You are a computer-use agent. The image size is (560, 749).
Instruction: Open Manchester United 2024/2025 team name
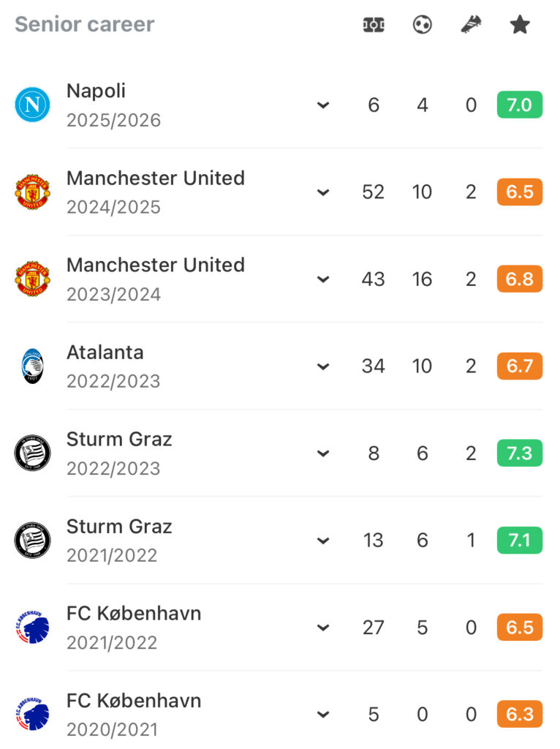click(155, 178)
